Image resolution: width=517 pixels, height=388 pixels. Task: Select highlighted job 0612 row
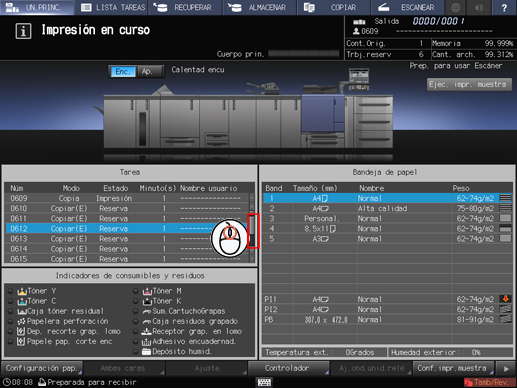[127, 229]
